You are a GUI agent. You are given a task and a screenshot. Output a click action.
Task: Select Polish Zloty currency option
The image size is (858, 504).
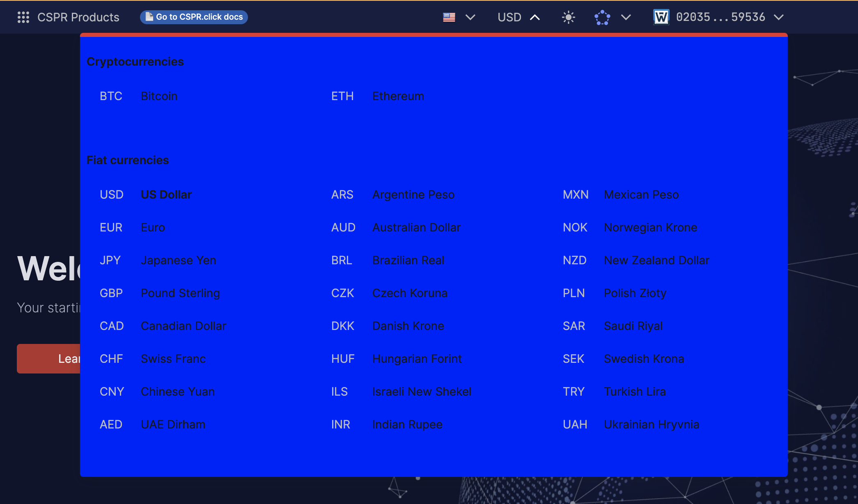[x=635, y=293]
